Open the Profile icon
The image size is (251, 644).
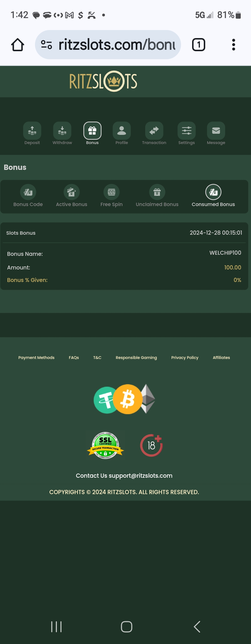tap(122, 131)
